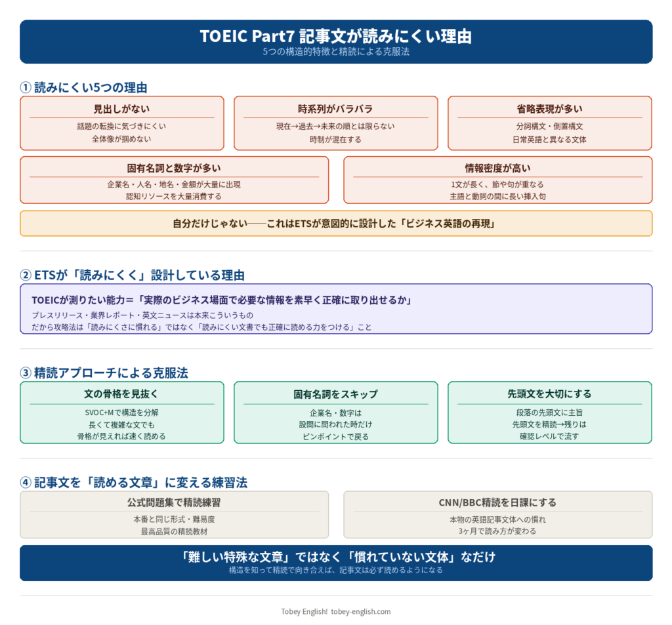Click the '時系列がバラバラ' card title
Image resolution: width=672 pixels, height=625 pixels.
pyautogui.click(x=335, y=109)
